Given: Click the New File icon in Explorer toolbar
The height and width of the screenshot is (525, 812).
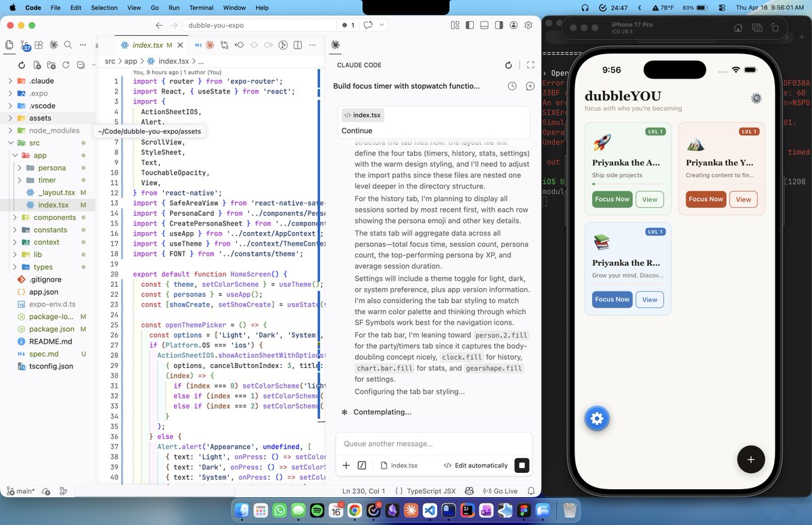Looking at the screenshot, I should click(x=37, y=65).
